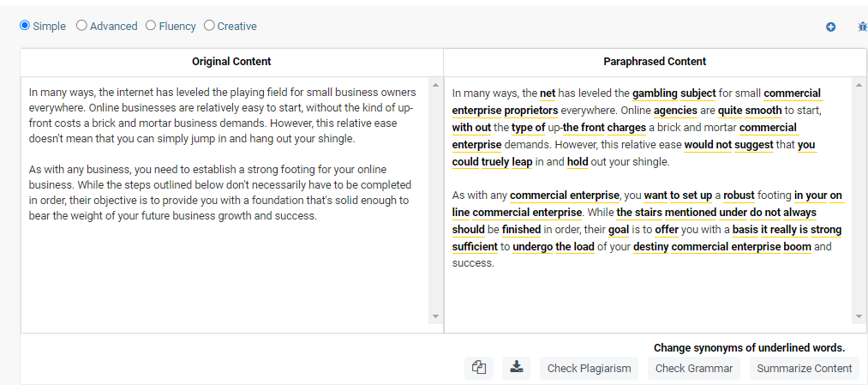Choose the Fluency mode option
Viewport: 868px width, 385px height.
click(151, 26)
